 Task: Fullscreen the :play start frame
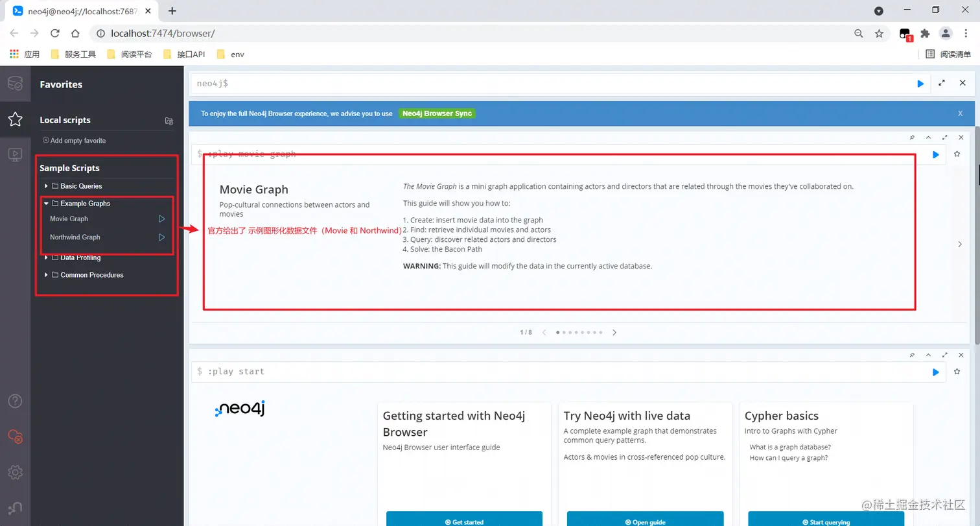(x=945, y=355)
